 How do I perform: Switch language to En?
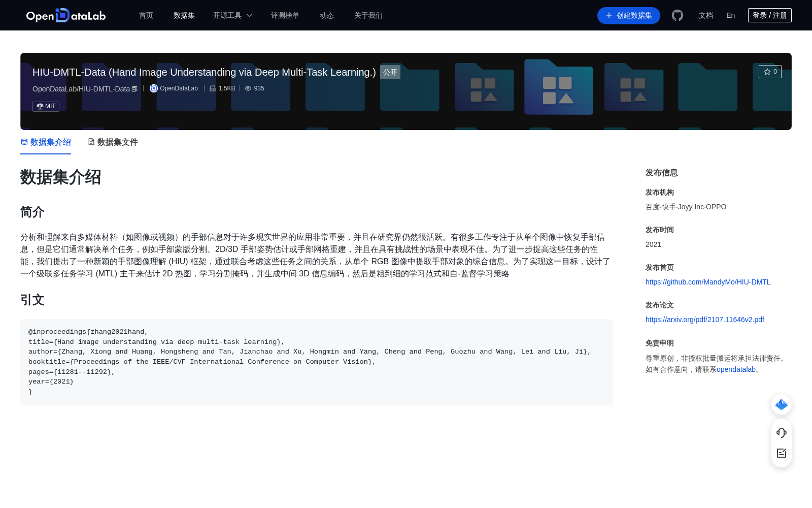[x=731, y=15]
